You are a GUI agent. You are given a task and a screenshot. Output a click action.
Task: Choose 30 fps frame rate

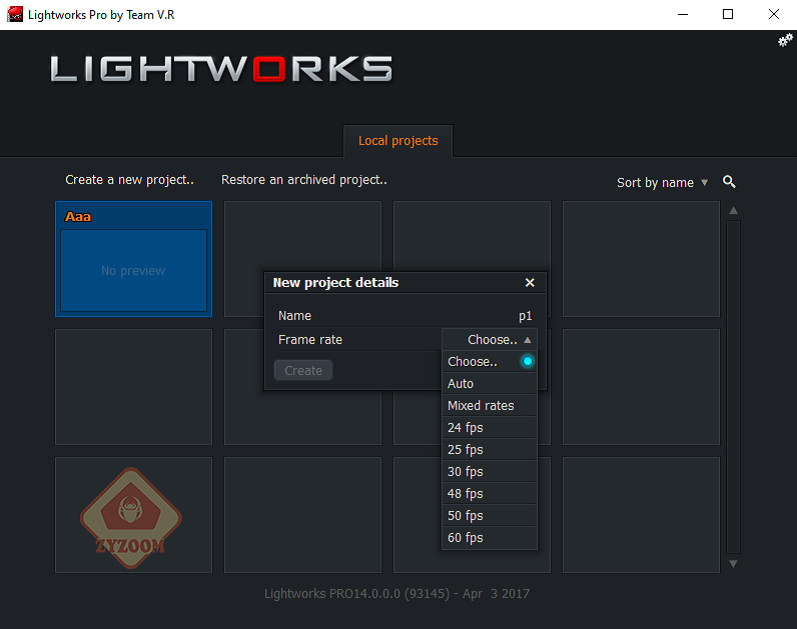coord(489,471)
